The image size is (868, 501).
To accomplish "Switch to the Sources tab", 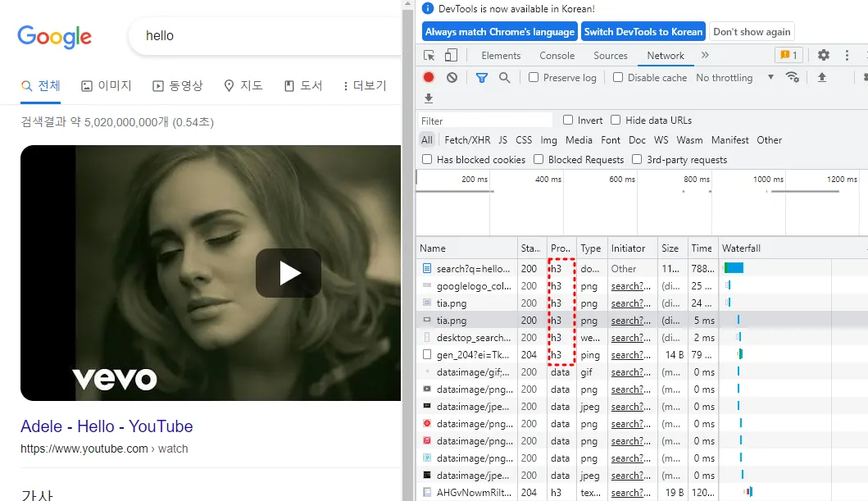I will point(611,56).
